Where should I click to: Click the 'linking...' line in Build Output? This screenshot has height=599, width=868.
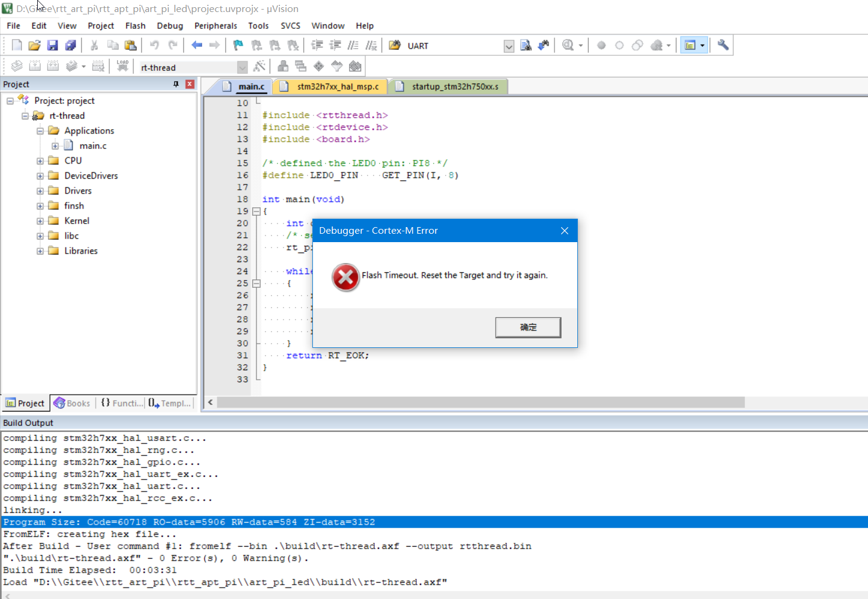(32, 510)
